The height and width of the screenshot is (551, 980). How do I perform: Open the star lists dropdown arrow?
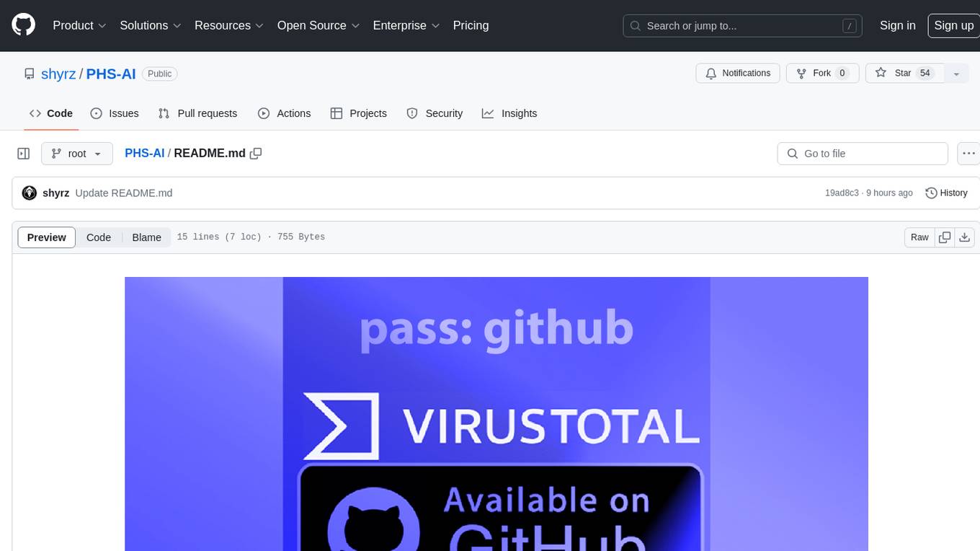tap(956, 74)
